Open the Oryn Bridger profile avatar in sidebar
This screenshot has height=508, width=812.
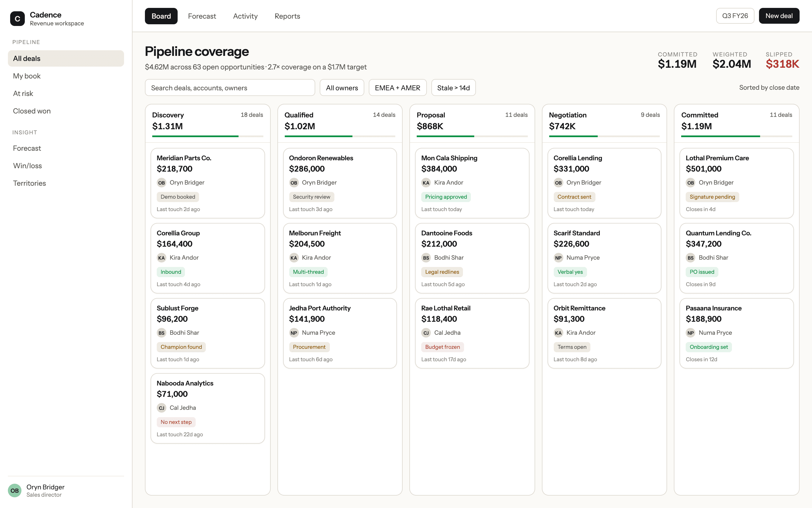15,490
